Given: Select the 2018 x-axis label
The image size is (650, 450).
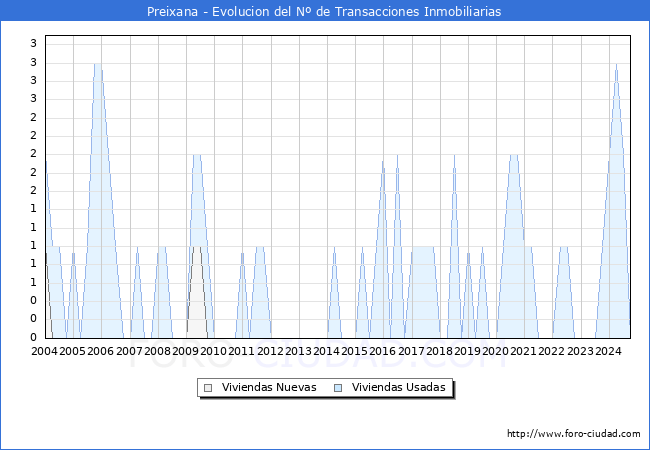Looking at the screenshot, I should tap(439, 351).
